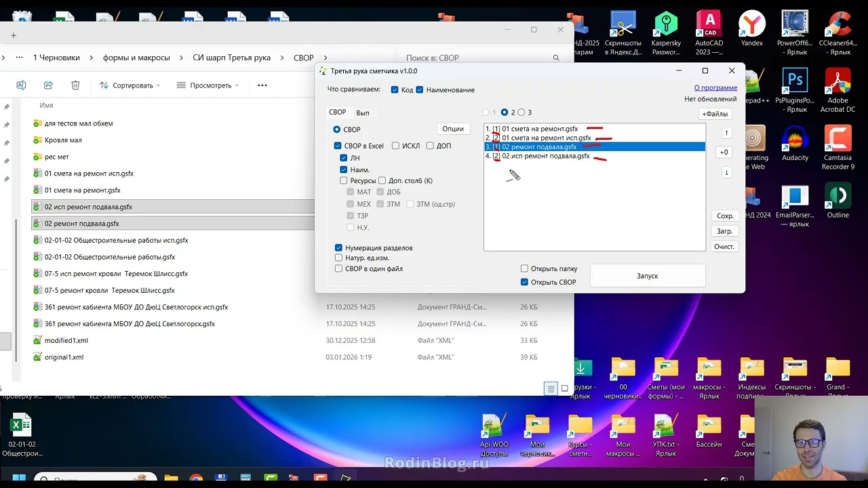The height and width of the screenshot is (488, 868).
Task: Select 01 смета на ремонт исп.gsfx in list
Action: 595,138
